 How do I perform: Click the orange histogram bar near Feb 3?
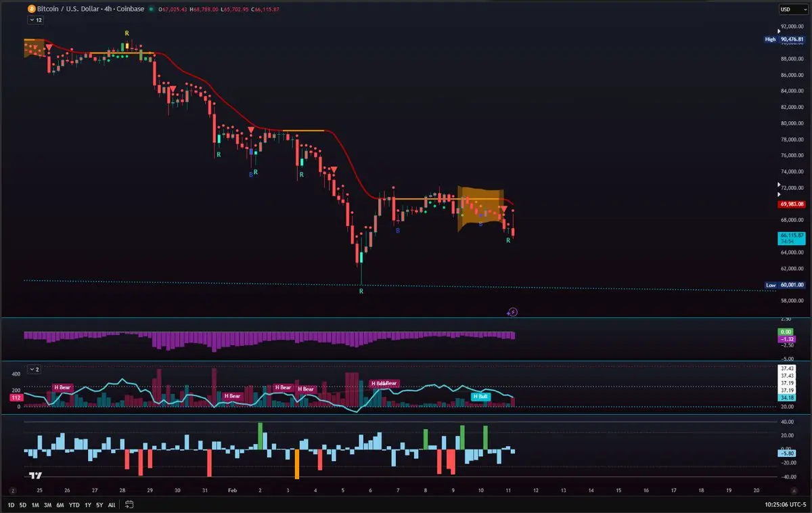[x=297, y=464]
